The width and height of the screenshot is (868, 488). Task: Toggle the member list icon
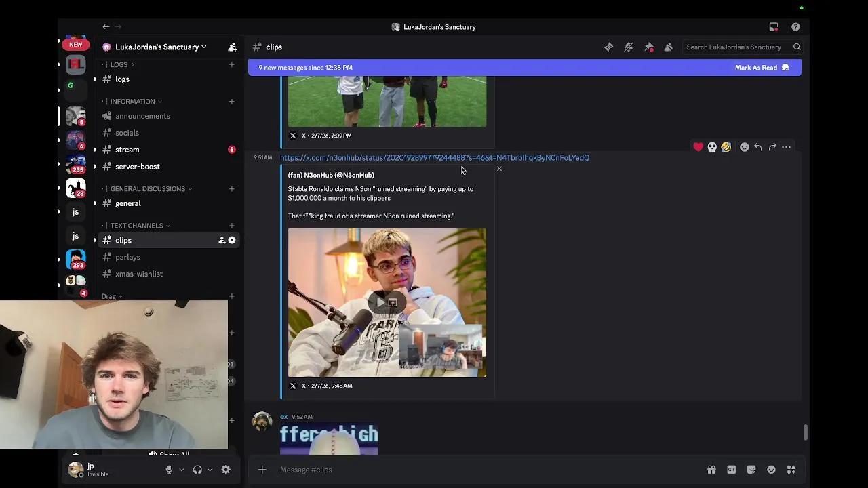pyautogui.click(x=669, y=47)
